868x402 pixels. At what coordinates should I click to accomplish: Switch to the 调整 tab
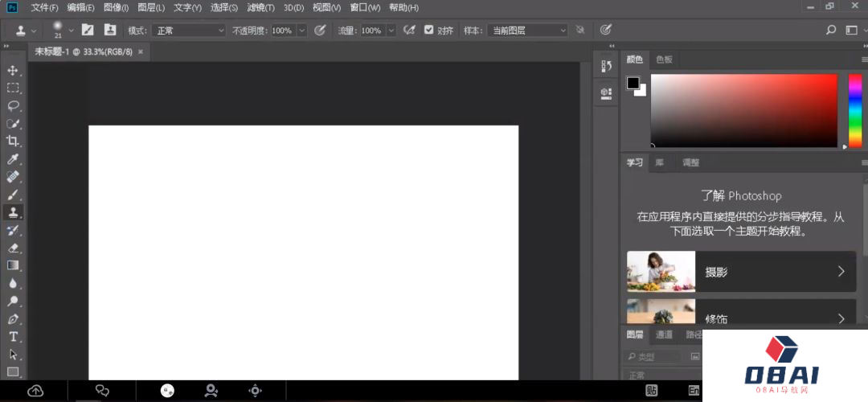point(690,162)
